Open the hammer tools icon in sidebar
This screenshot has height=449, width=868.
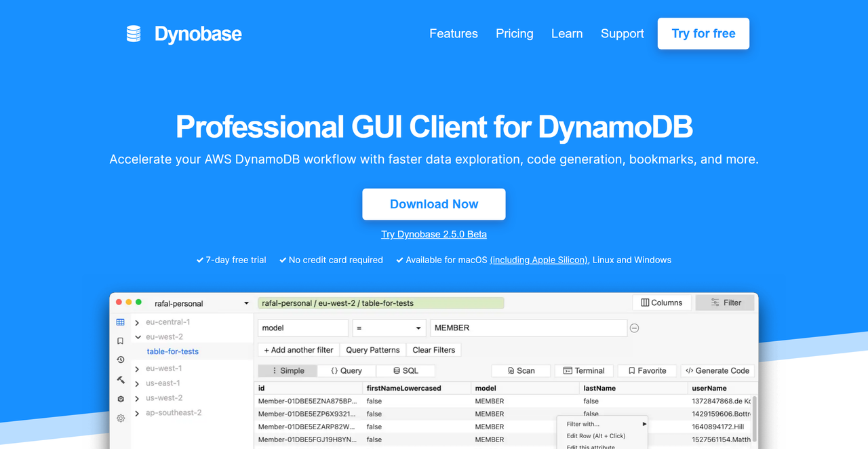pos(120,380)
